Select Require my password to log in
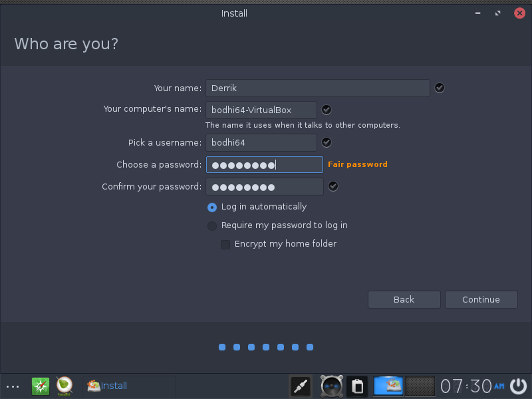 click(x=212, y=226)
